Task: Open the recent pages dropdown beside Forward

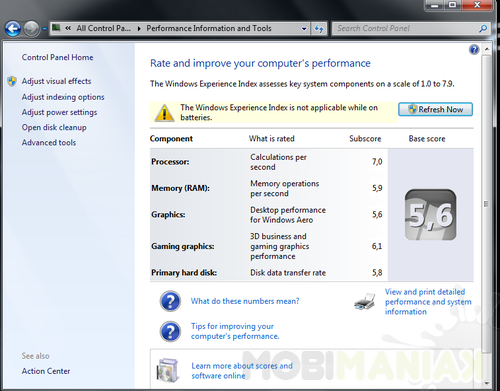Action: (44, 29)
